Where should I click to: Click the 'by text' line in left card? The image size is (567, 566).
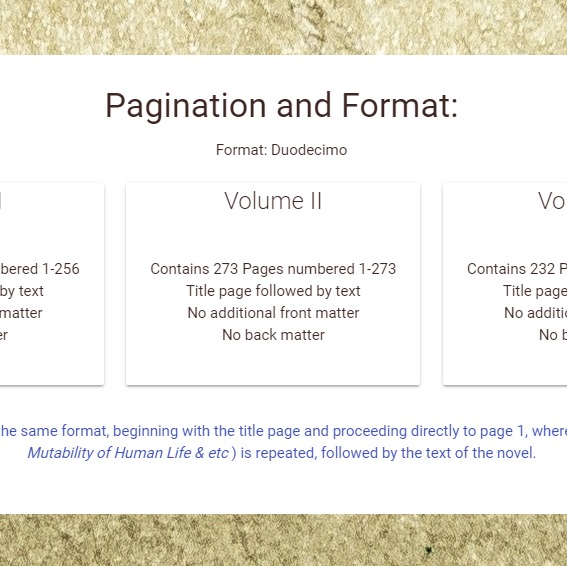point(22,291)
